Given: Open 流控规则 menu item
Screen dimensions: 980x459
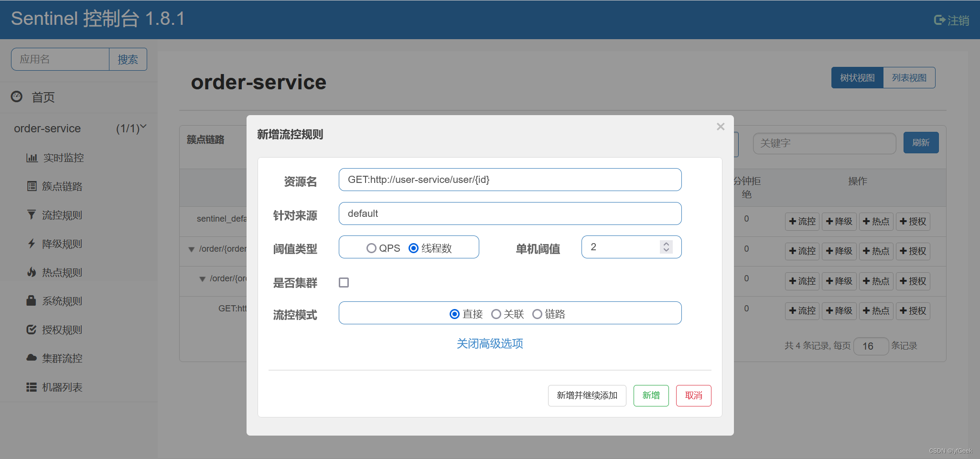Looking at the screenshot, I should coord(62,215).
